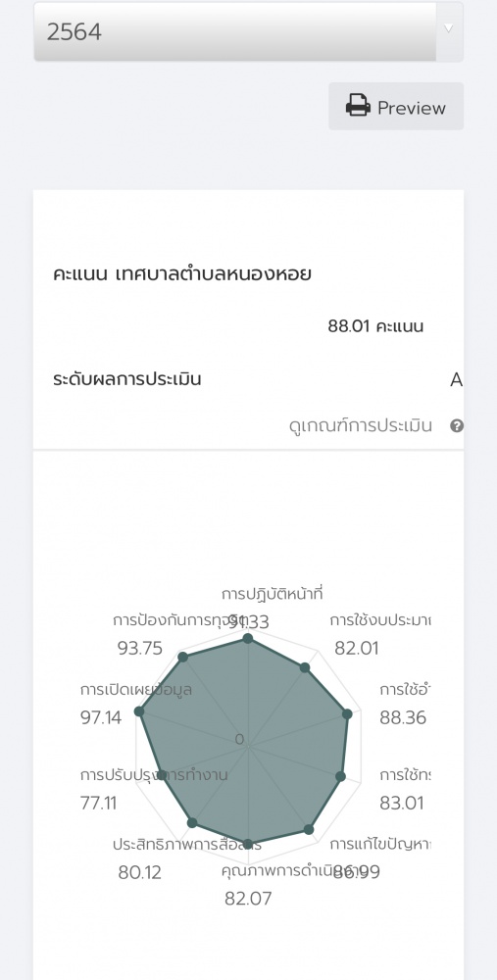Open the 2564 year dropdown
The image size is (497, 980).
pyautogui.click(x=248, y=31)
